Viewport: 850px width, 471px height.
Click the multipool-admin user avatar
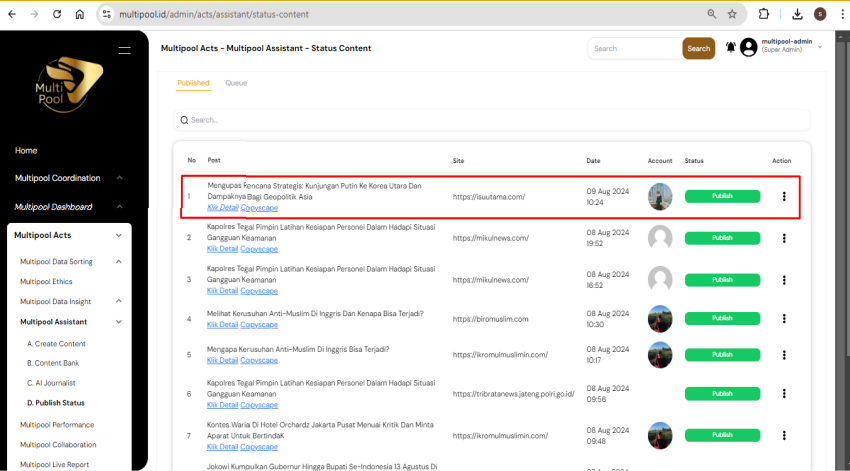coord(749,48)
